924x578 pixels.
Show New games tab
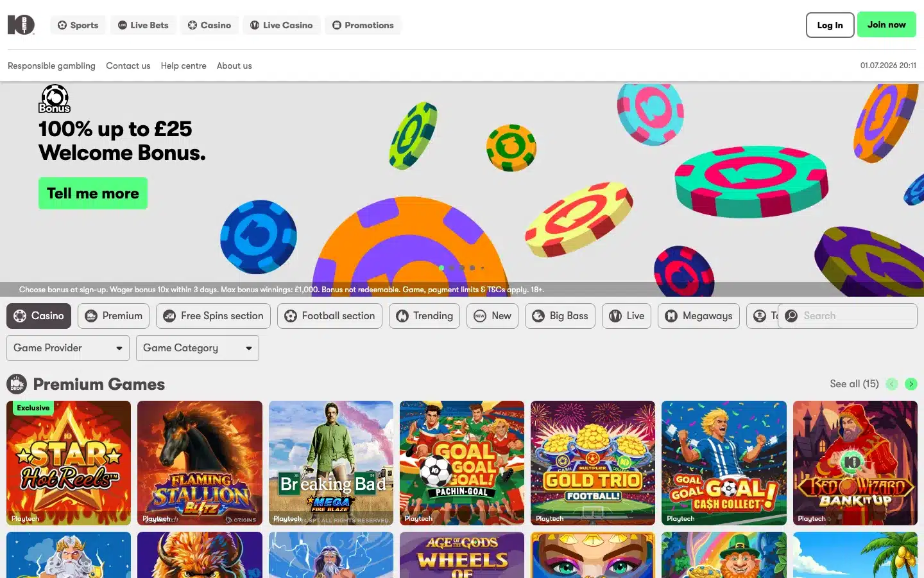tap(493, 316)
